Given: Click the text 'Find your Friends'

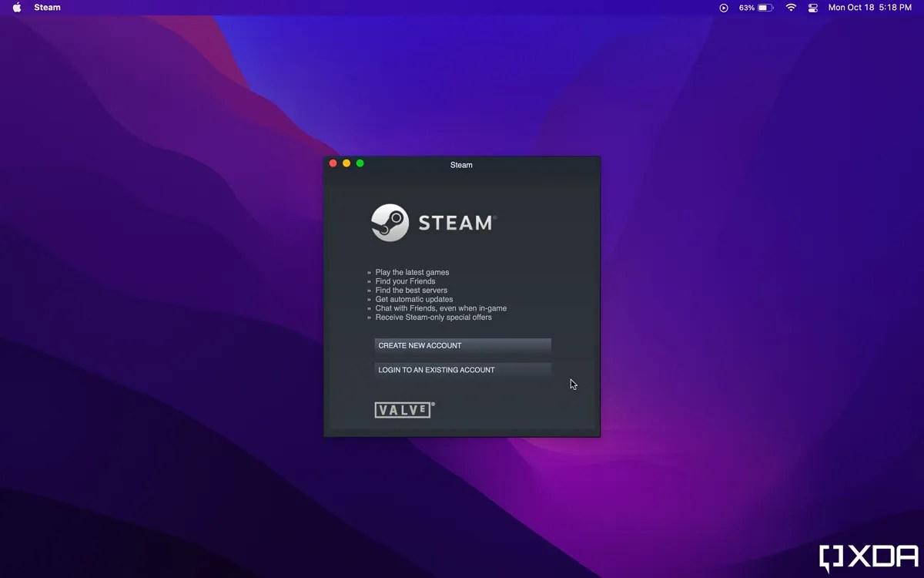Looking at the screenshot, I should (x=405, y=281).
